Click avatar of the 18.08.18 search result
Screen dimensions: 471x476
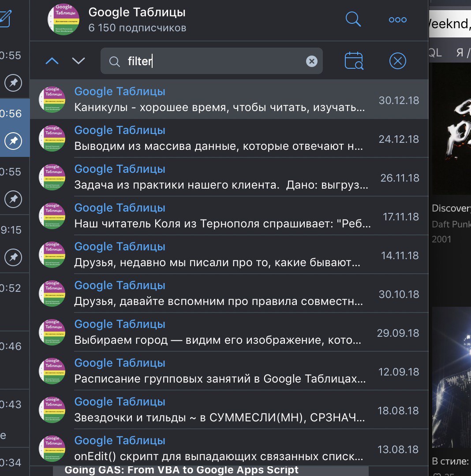coord(52,410)
